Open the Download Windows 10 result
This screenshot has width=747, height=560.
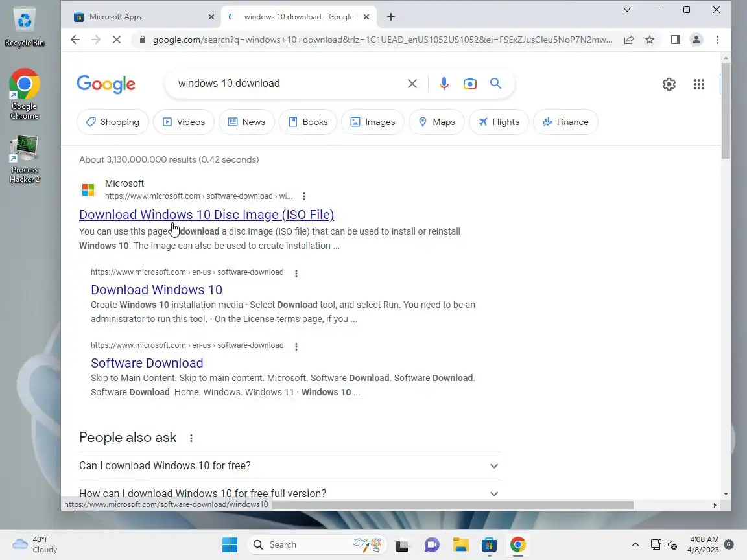(156, 290)
